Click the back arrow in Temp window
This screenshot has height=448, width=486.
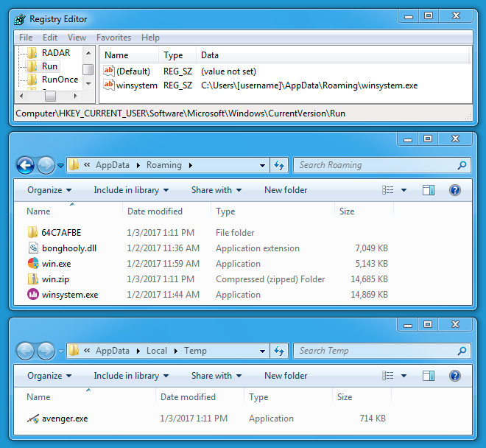click(25, 351)
